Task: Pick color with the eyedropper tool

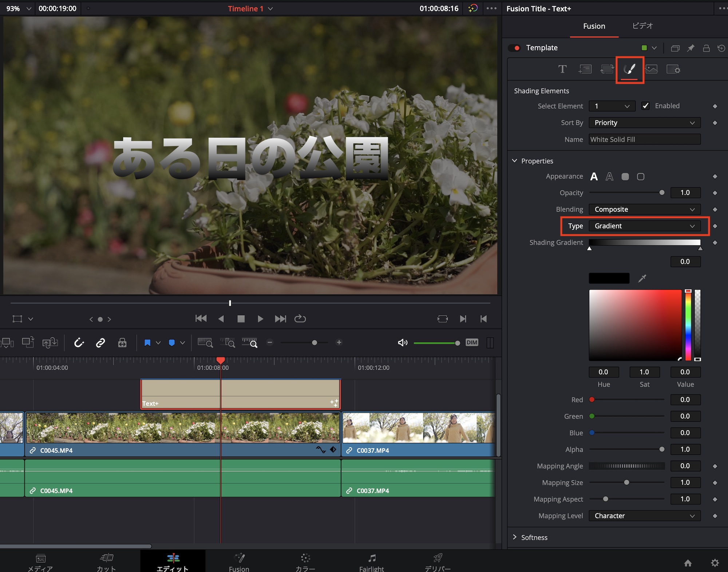Action: (642, 278)
